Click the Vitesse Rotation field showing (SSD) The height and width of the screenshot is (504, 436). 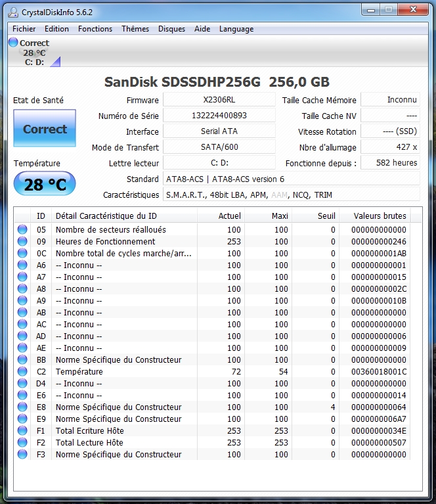point(391,131)
